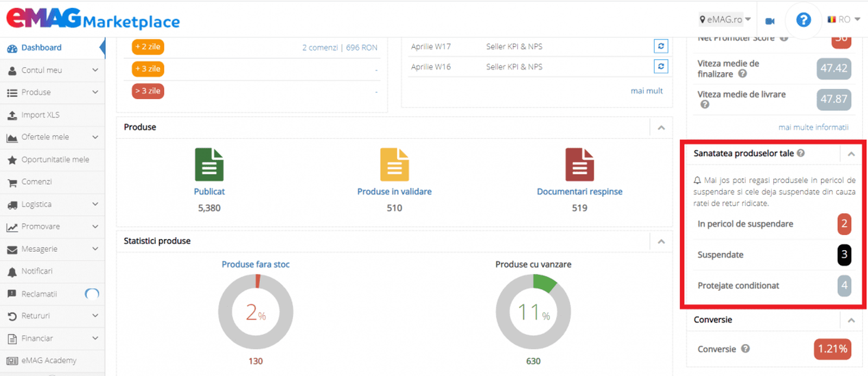Open Comenzi in the sidebar
This screenshot has width=868, height=376.
coord(36,182)
